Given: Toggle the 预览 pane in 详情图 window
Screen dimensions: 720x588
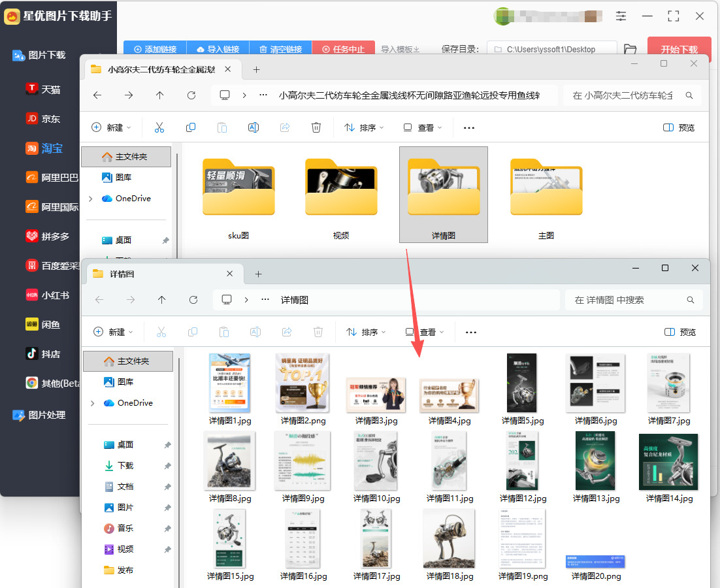Looking at the screenshot, I should coord(680,332).
